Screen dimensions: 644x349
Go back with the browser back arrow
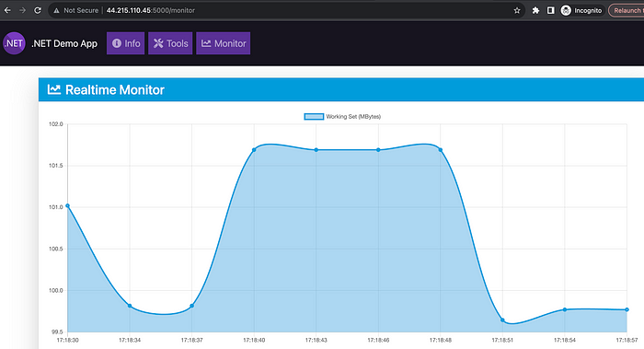(x=7, y=10)
